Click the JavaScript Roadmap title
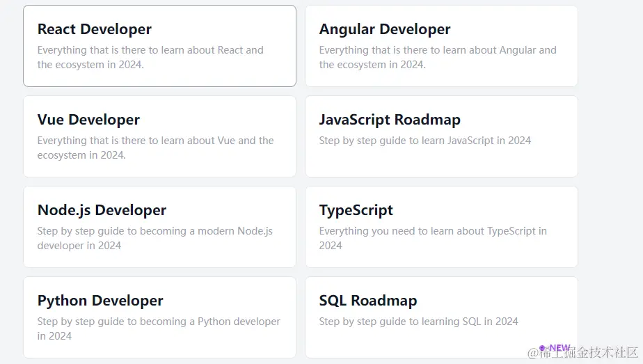Image resolution: width=643 pixels, height=364 pixels. point(390,120)
